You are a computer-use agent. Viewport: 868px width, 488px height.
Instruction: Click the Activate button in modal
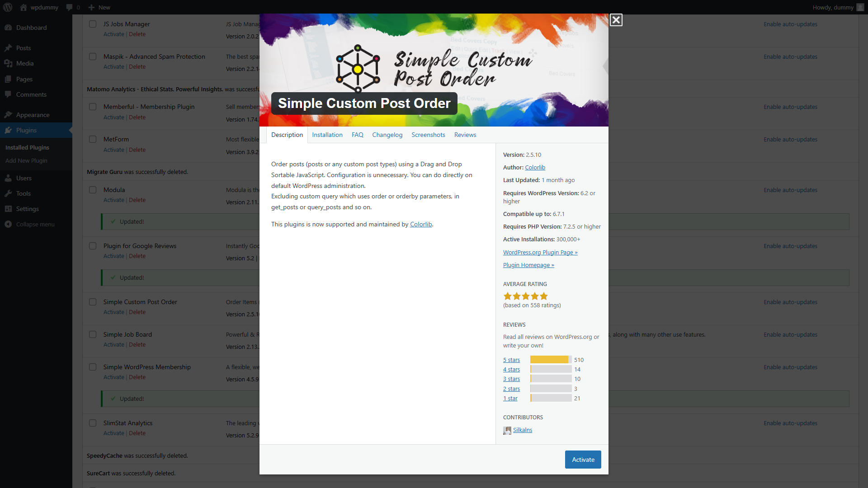583,460
